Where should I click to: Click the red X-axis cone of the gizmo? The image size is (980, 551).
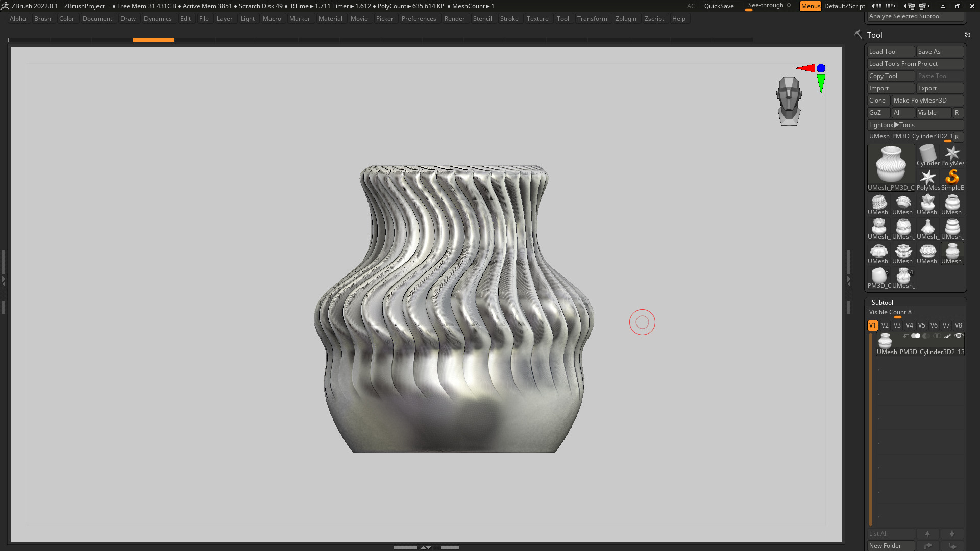[806, 68]
